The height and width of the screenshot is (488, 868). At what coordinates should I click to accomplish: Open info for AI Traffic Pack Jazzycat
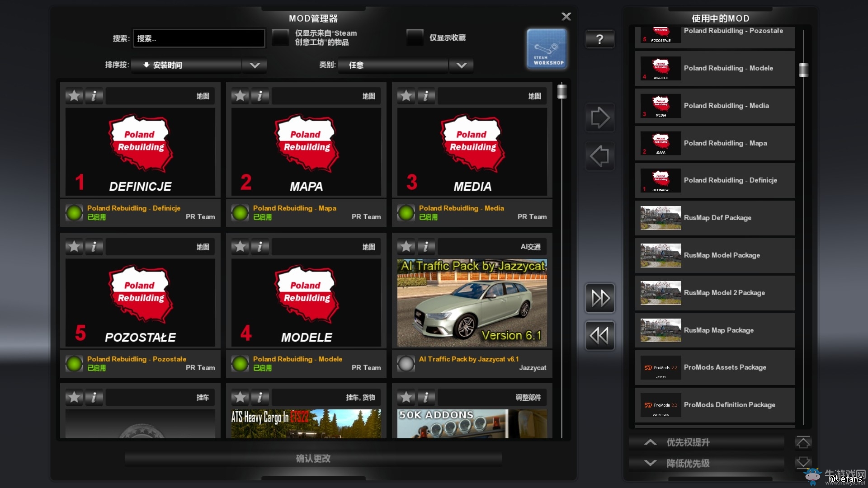point(426,247)
